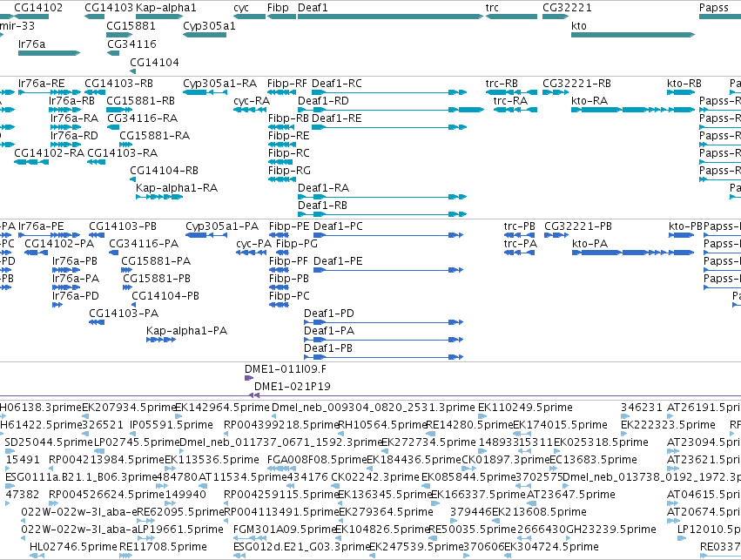The image size is (741, 560).
Task: Click the CG32221 gene label
Action: pos(567,8)
